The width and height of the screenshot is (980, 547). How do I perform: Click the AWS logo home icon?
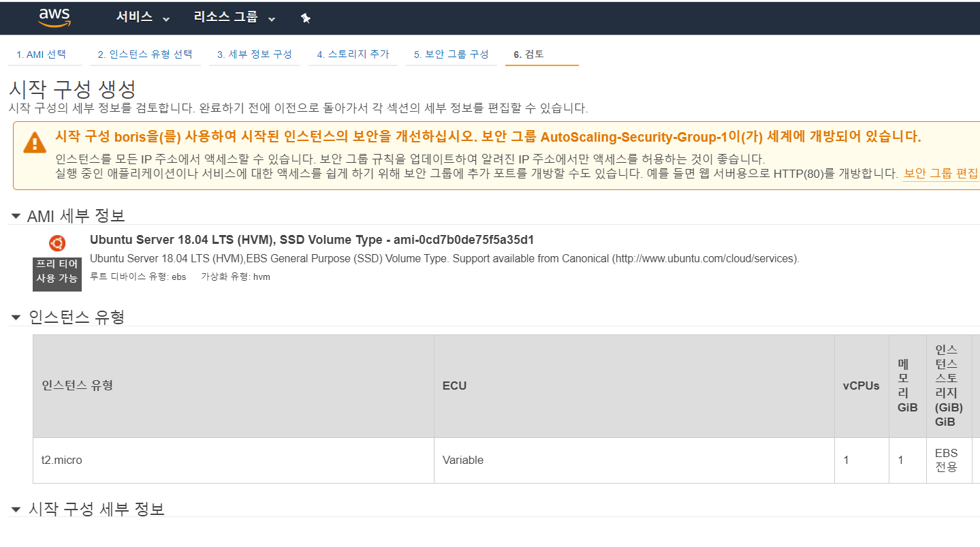pos(54,18)
